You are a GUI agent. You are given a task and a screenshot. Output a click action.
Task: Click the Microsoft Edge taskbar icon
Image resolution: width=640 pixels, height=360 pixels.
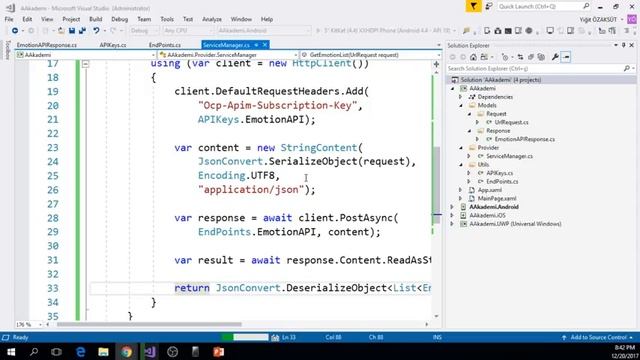tap(80, 351)
